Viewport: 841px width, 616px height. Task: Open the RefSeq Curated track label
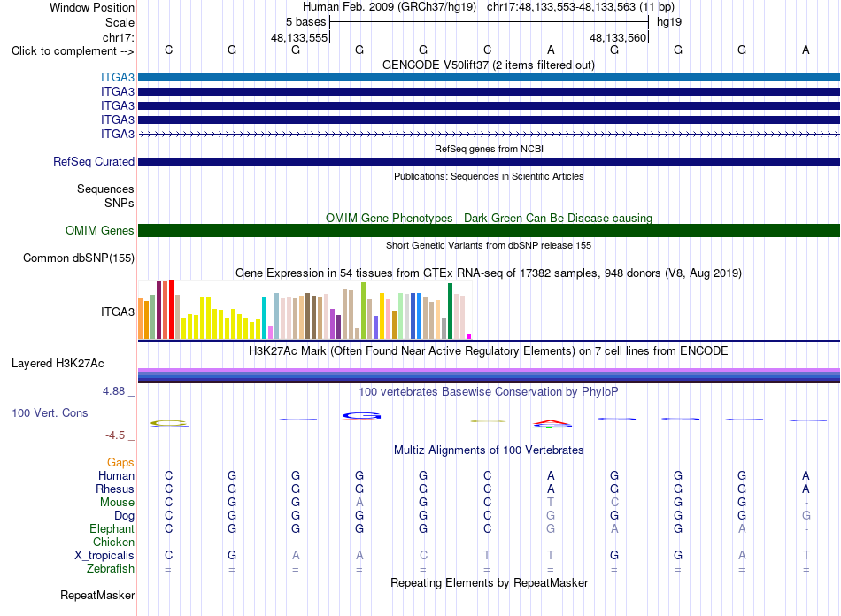(x=94, y=161)
